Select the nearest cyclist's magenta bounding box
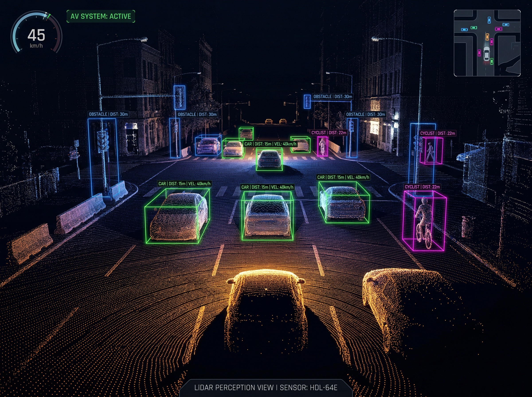 pos(424,220)
